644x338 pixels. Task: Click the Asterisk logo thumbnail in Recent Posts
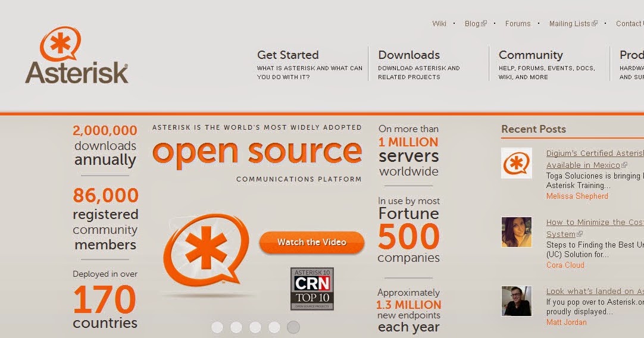click(516, 163)
